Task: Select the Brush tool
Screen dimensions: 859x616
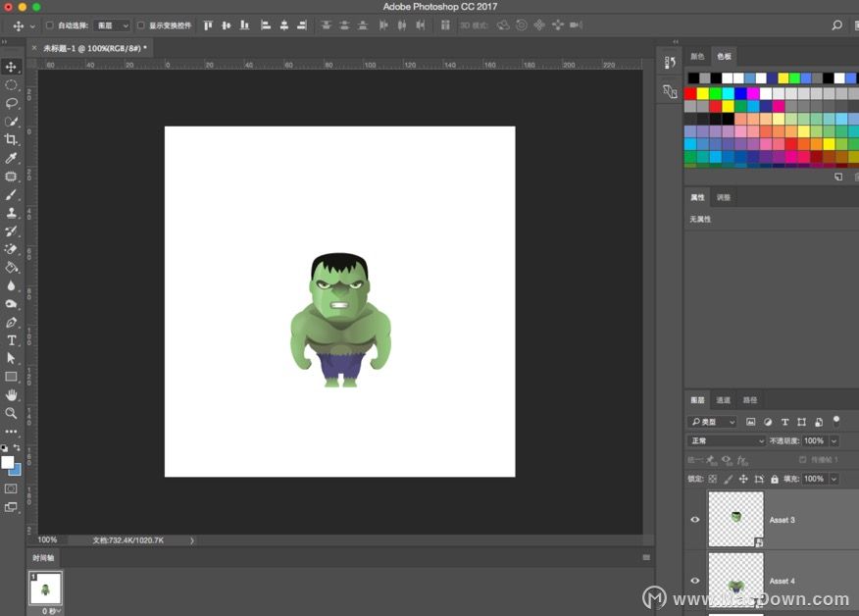Action: coord(11,194)
